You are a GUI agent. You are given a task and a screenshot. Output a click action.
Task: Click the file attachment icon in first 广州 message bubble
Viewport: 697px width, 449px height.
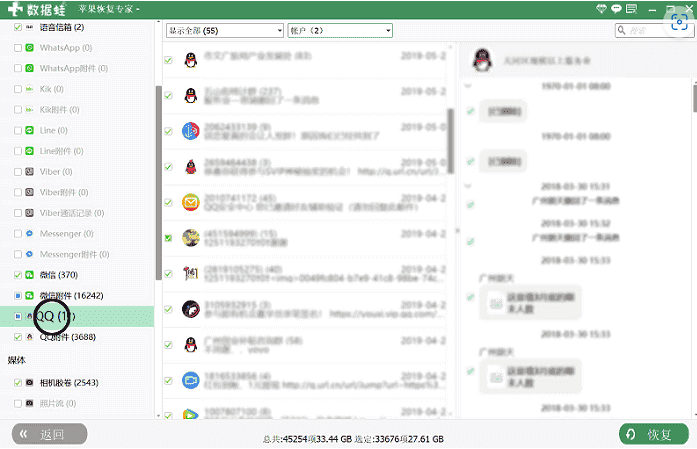(x=496, y=304)
